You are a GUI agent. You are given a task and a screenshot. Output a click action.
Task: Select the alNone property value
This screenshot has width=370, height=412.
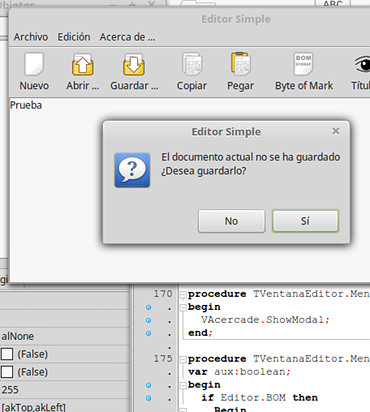pos(18,336)
